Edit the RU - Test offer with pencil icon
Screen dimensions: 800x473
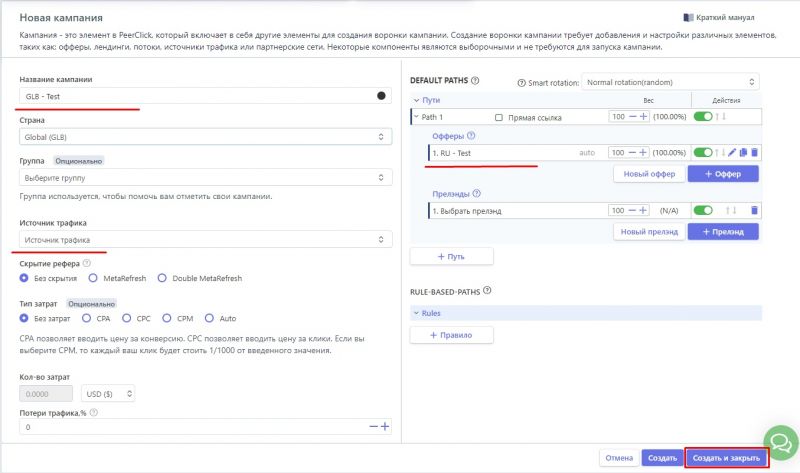point(732,153)
